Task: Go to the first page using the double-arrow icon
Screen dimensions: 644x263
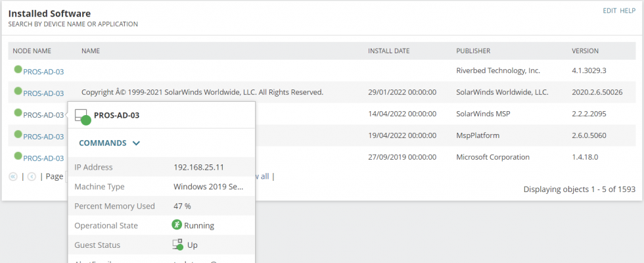Action: [x=12, y=176]
